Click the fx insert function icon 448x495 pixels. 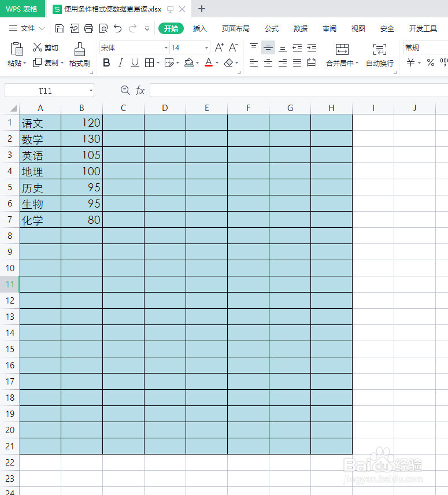140,91
